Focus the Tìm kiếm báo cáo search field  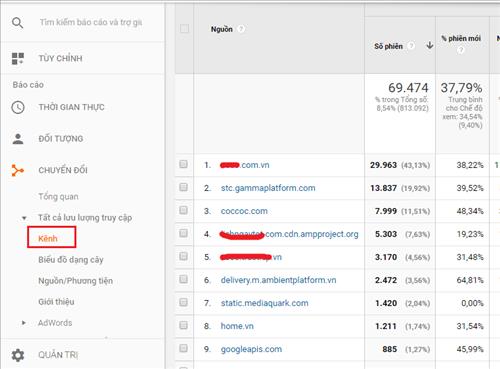coord(91,22)
